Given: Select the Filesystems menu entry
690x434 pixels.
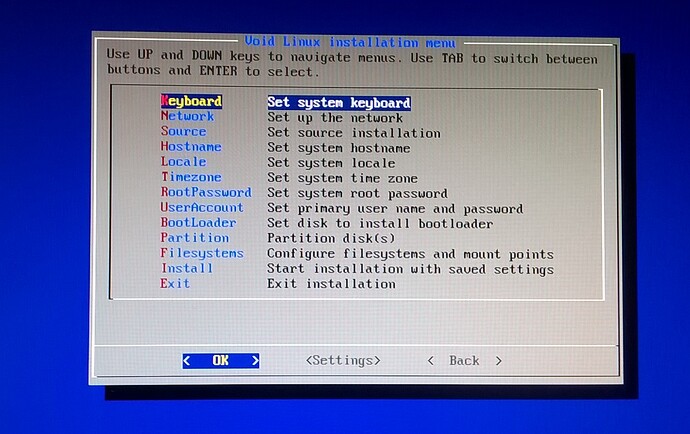Looking at the screenshot, I should (x=202, y=253).
